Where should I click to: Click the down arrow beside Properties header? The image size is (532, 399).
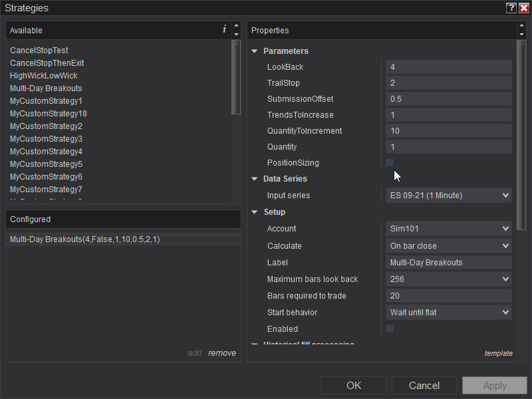(522, 35)
